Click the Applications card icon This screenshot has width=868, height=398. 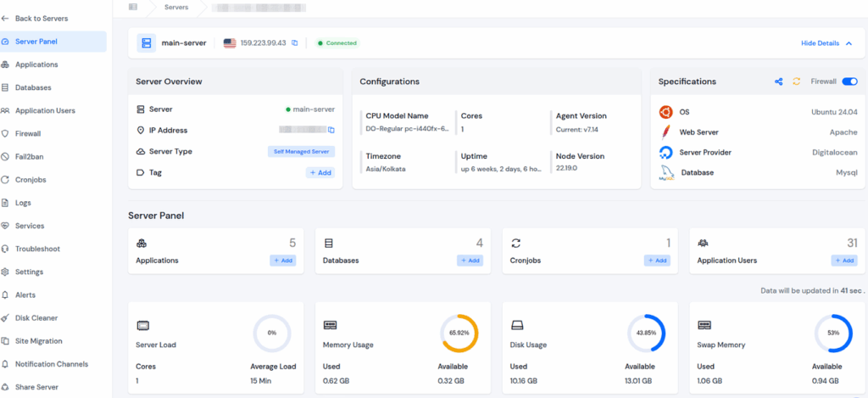click(142, 244)
